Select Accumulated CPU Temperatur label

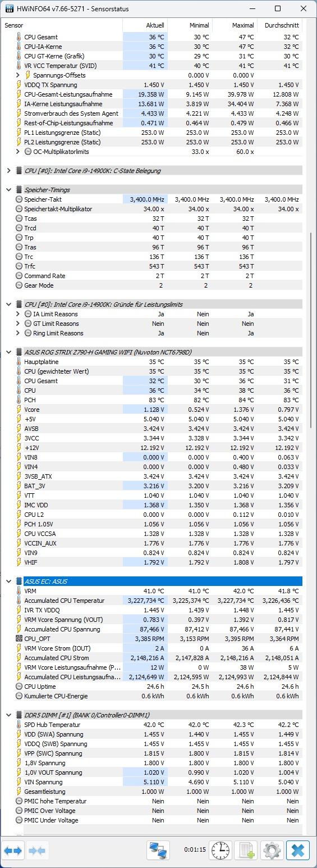65,601
